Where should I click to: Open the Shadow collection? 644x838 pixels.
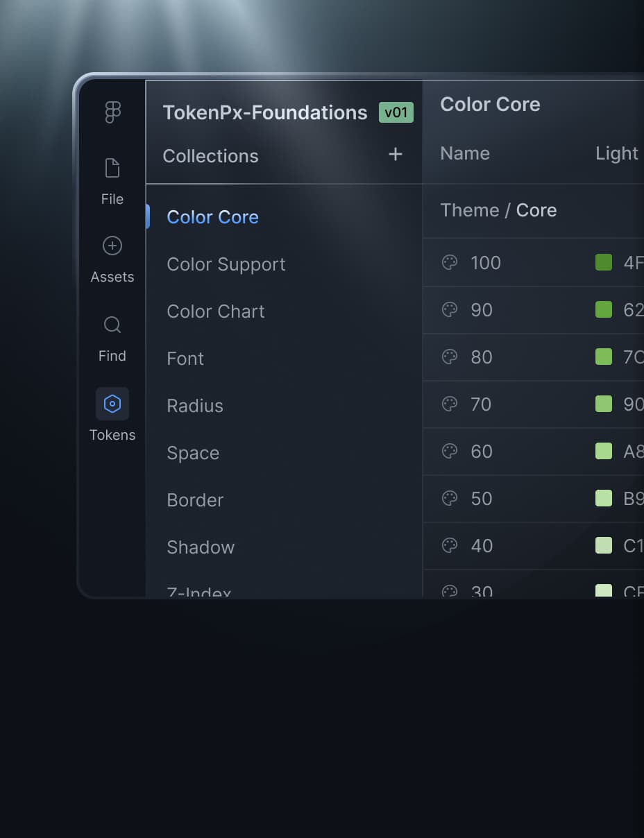point(201,547)
